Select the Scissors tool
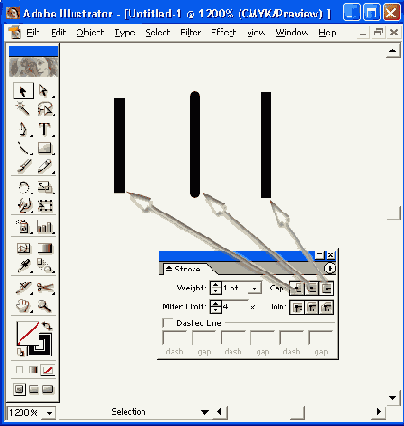404x426 pixels. pyautogui.click(x=45, y=288)
